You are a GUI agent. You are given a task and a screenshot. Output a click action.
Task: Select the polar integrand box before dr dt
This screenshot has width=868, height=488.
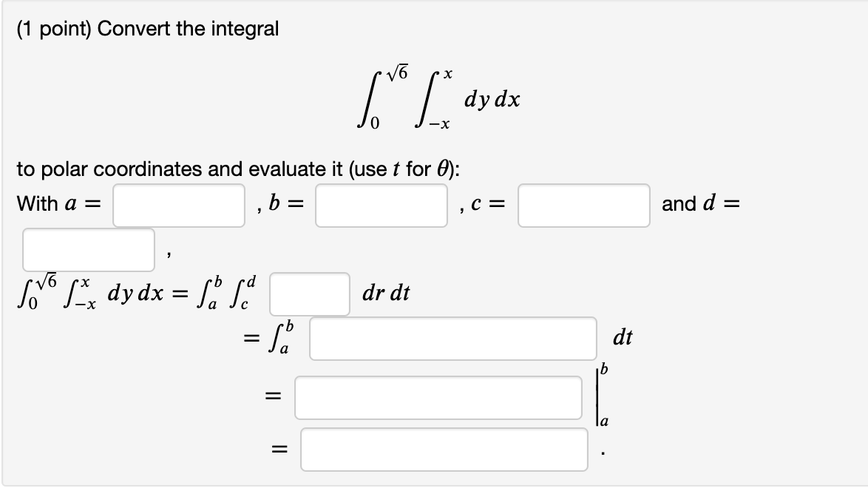(308, 294)
